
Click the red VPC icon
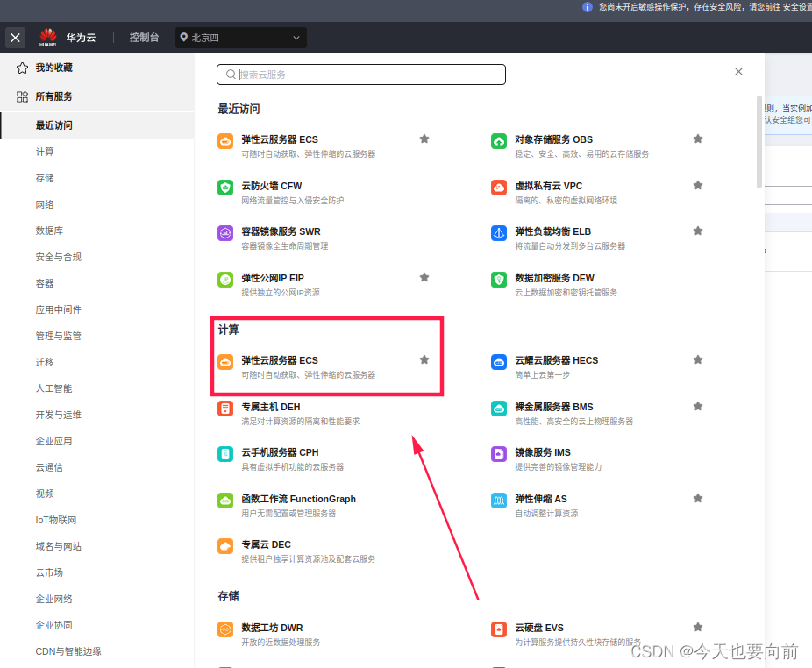click(499, 188)
